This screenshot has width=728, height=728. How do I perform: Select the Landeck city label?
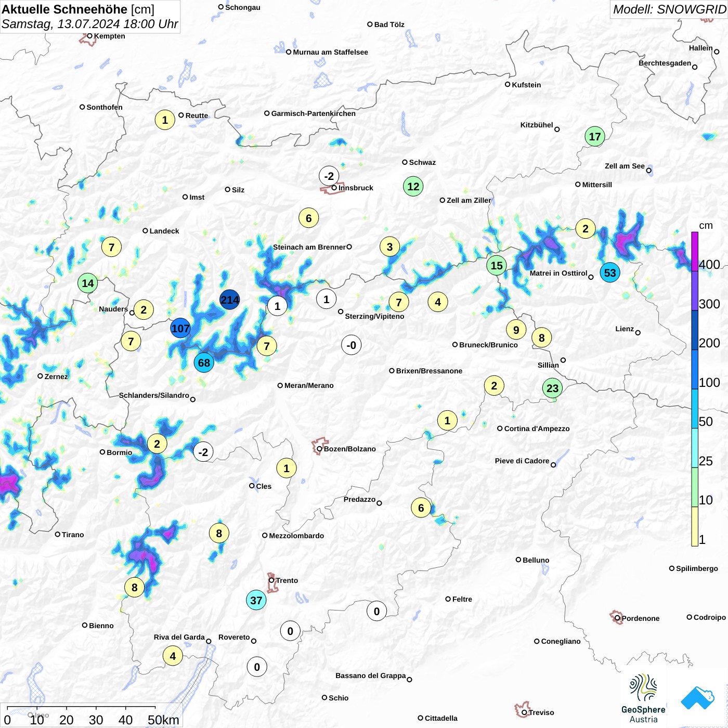pos(164,231)
